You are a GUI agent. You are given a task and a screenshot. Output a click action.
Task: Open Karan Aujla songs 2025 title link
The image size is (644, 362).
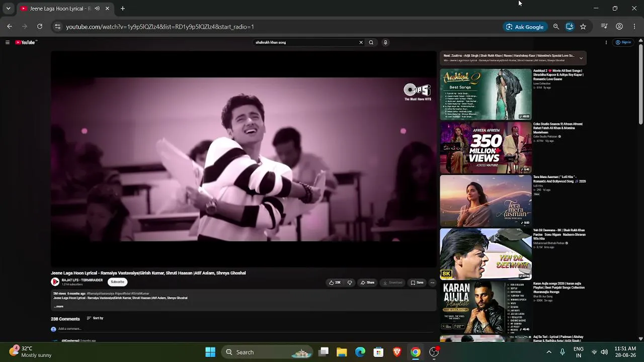tap(559, 288)
